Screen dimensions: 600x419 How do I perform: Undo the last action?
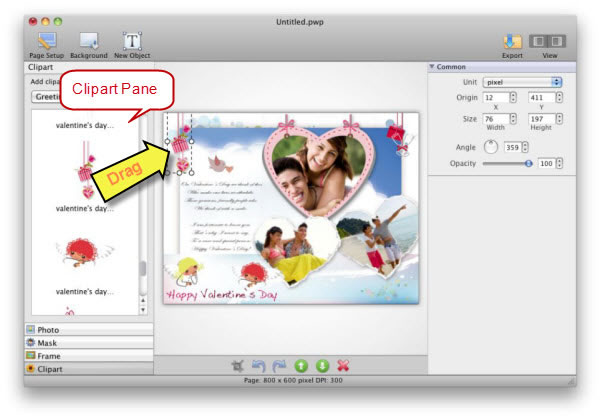click(259, 366)
